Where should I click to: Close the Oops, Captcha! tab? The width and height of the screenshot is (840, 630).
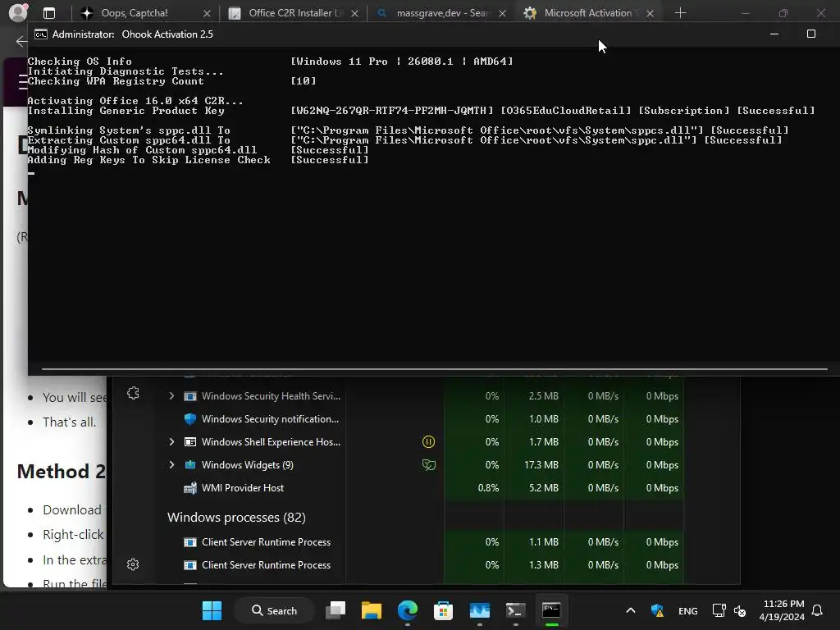point(207,13)
